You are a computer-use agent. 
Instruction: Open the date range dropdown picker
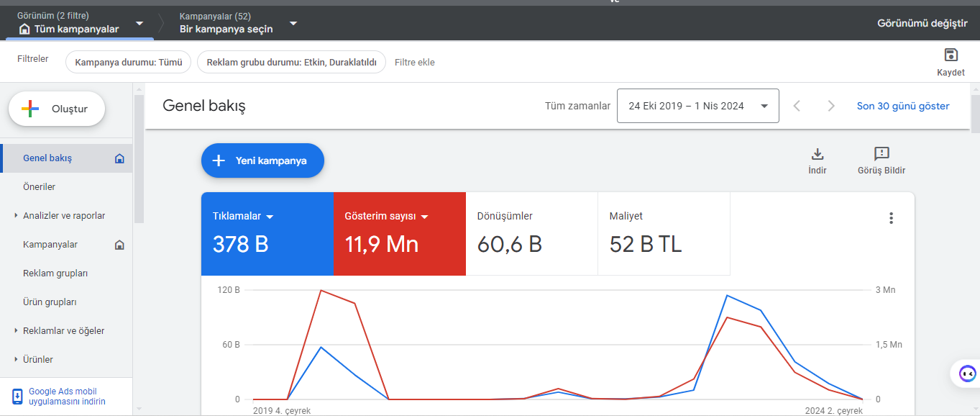point(697,107)
